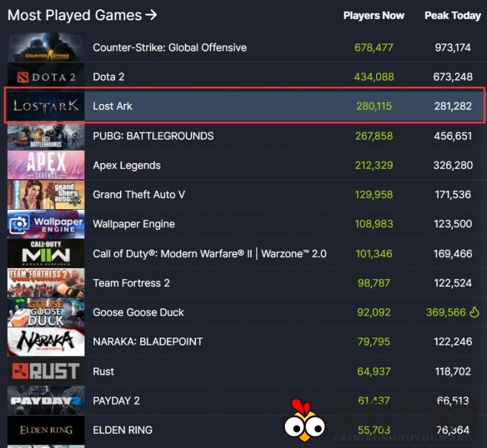Screen dimensions: 487x448
Task: Open the Apex Legends cover thumbnail
Action: point(45,165)
